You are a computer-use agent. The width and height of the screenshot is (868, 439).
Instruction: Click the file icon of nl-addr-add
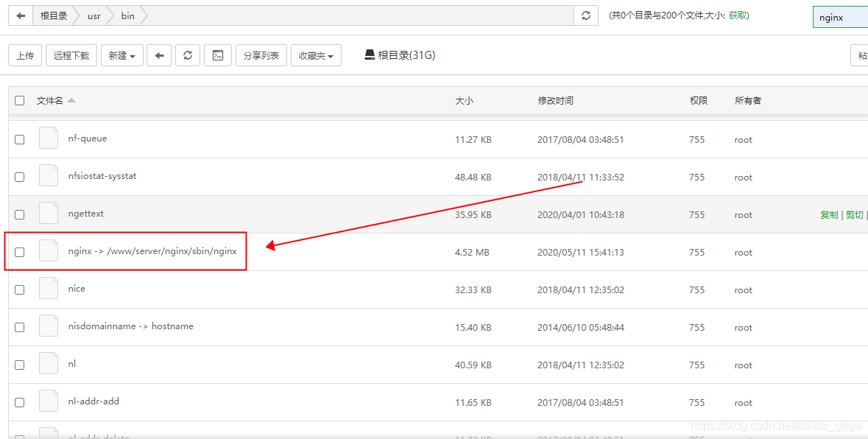49,401
